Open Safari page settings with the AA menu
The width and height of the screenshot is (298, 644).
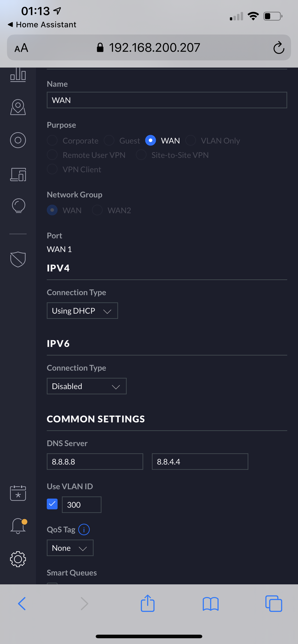point(21,48)
